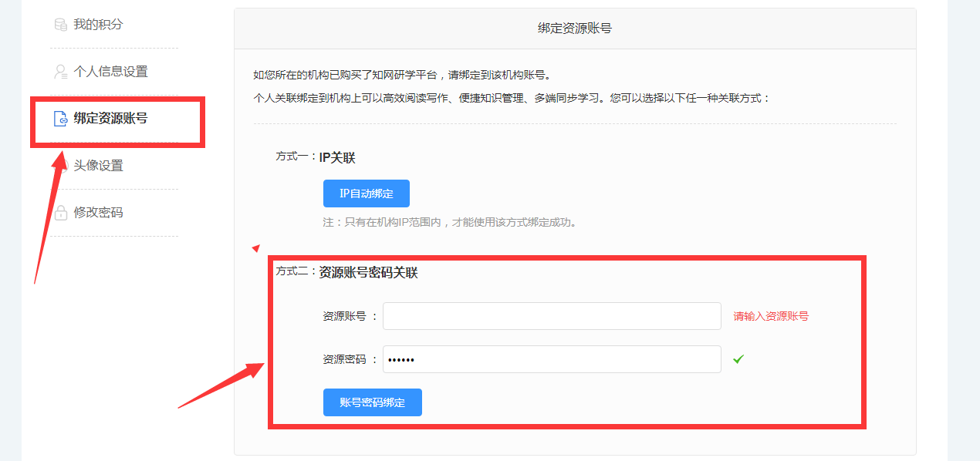Screen dimensions: 980x461
Task: Go to 个人信息设置 in the sidebar
Action: click(110, 72)
